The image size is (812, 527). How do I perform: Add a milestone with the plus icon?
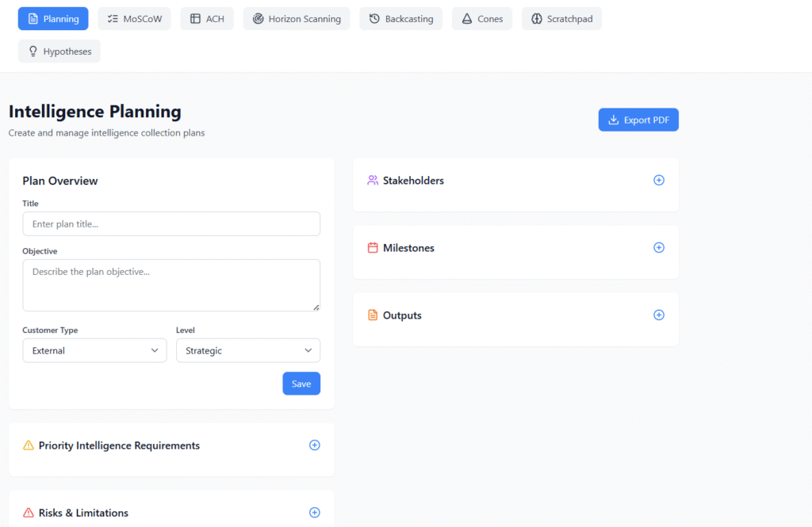(x=658, y=247)
